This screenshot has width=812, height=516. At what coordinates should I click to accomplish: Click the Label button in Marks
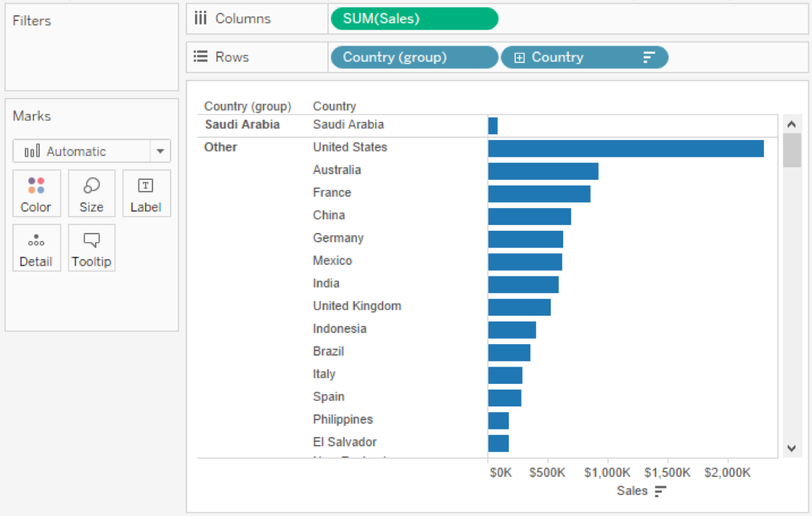[146, 194]
